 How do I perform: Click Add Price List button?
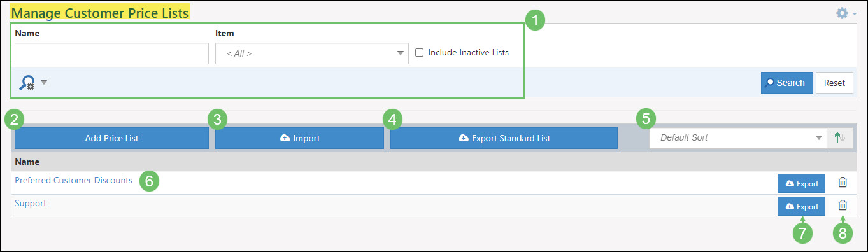(x=111, y=138)
